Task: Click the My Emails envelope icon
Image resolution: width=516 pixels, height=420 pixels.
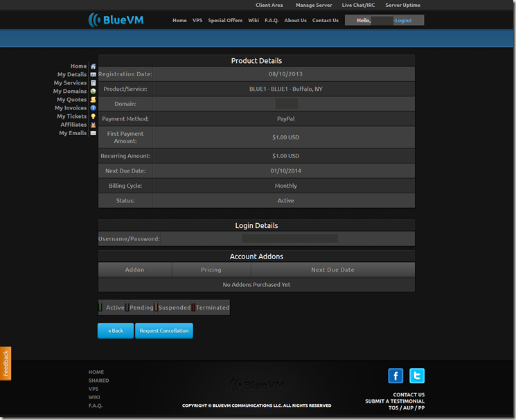Action: coord(93,133)
